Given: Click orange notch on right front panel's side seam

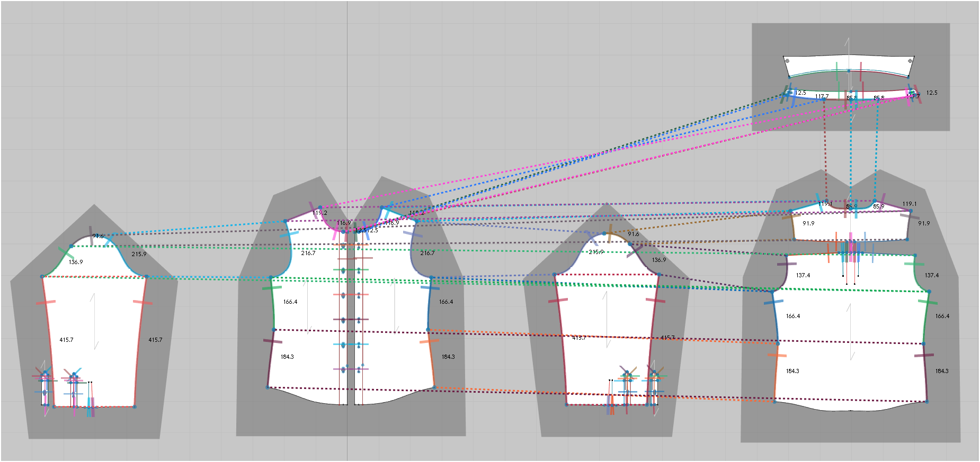Looking at the screenshot, I should tap(429, 341).
